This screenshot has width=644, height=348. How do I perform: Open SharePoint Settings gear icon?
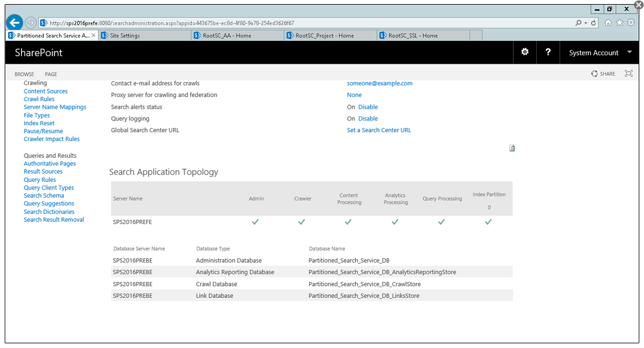(x=525, y=52)
